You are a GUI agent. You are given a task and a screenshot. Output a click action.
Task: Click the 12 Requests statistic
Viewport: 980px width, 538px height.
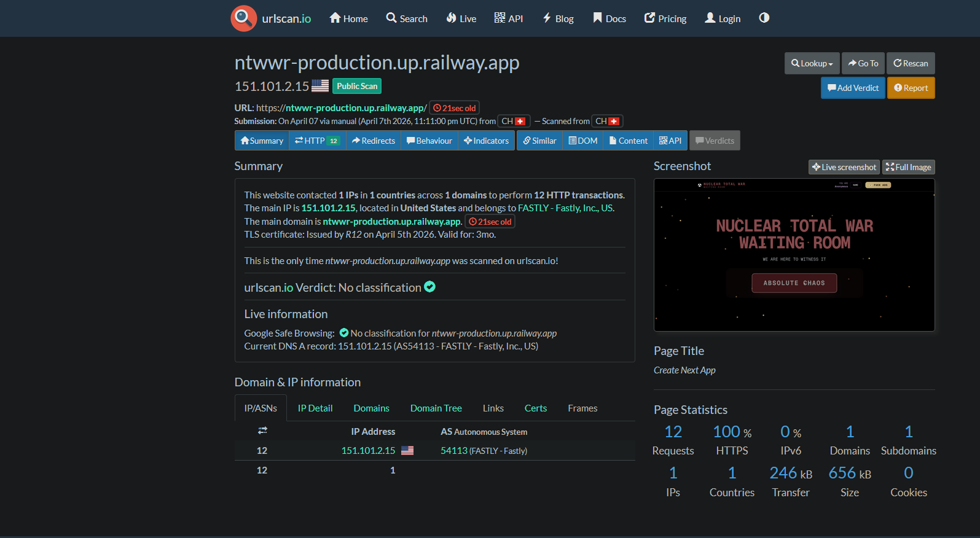pyautogui.click(x=673, y=440)
